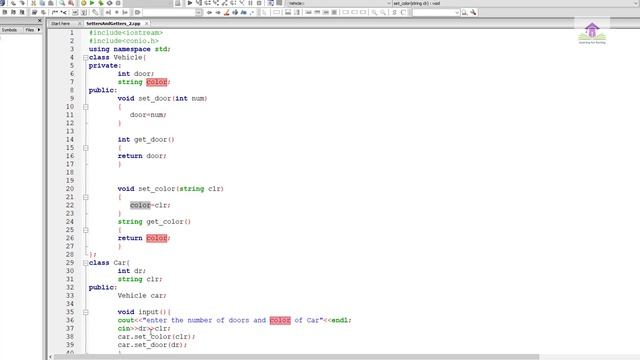Collapse the input() function fold marker
The image size is (640, 360).
pyautogui.click(x=86, y=312)
